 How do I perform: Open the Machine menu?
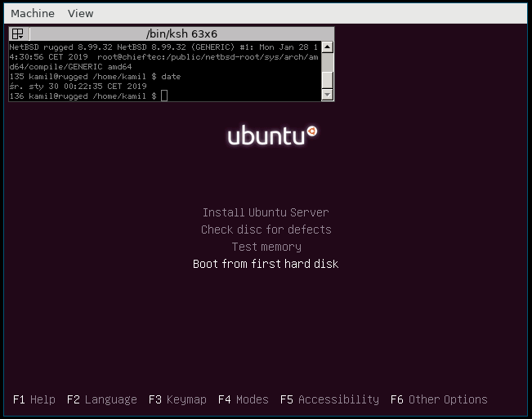pos(33,14)
